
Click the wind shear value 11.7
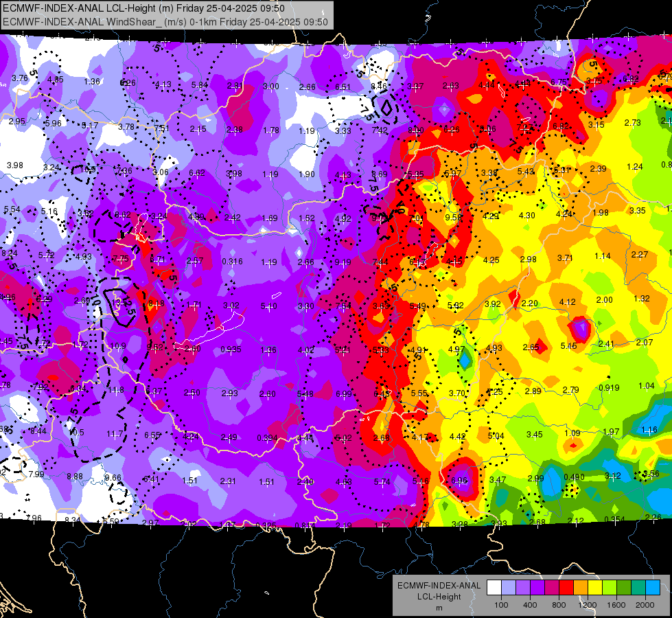[115, 435]
